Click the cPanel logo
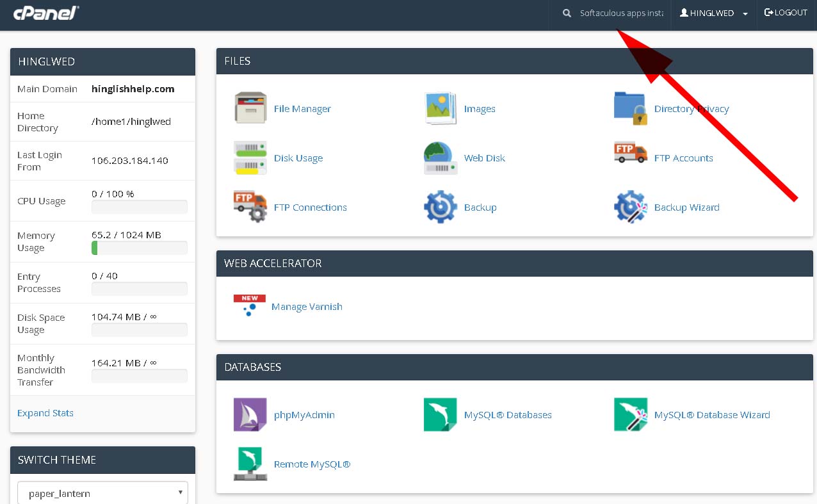The height and width of the screenshot is (504, 817). click(46, 13)
